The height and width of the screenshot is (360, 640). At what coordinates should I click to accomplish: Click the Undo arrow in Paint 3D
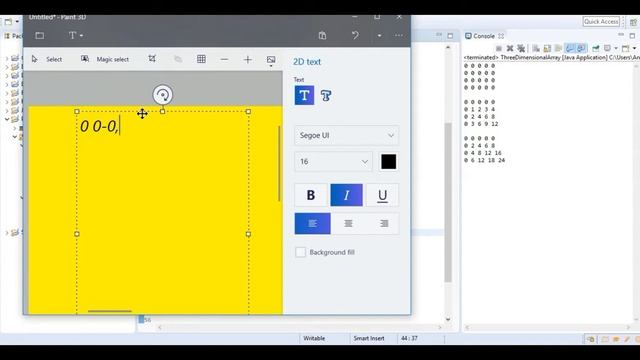[355, 36]
